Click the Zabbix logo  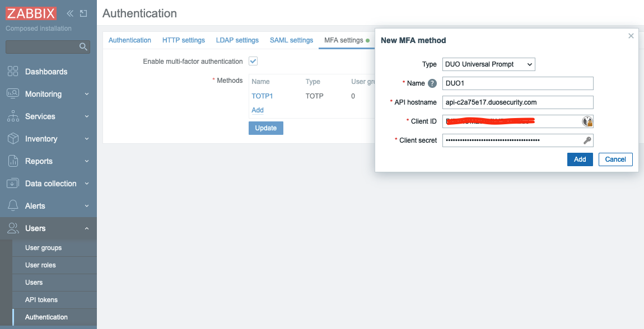coord(32,13)
